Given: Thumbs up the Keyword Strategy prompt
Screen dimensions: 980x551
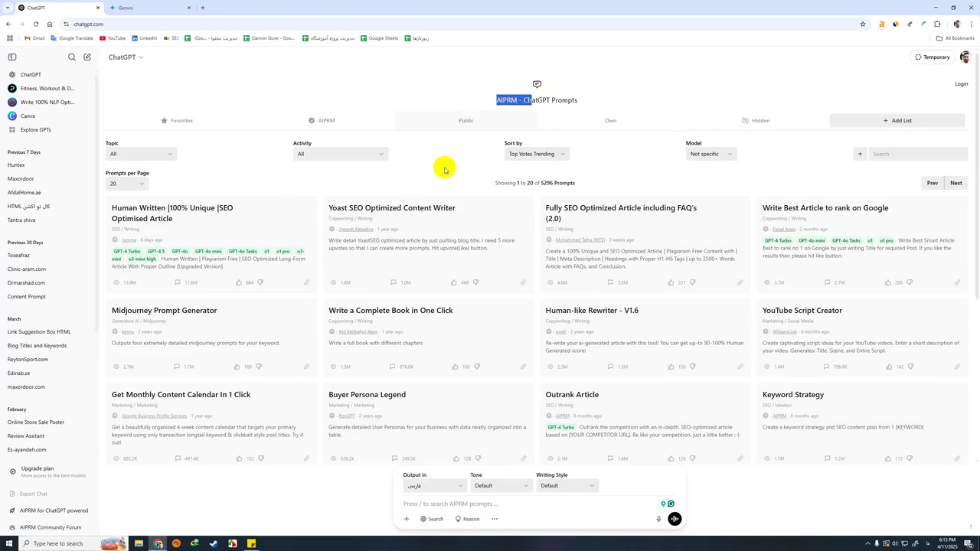Looking at the screenshot, I should click(x=888, y=458).
